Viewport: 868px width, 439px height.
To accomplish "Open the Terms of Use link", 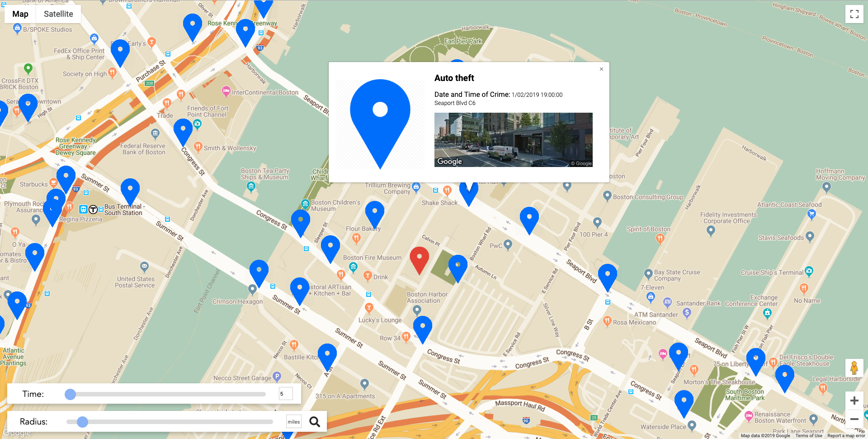I will point(809,436).
